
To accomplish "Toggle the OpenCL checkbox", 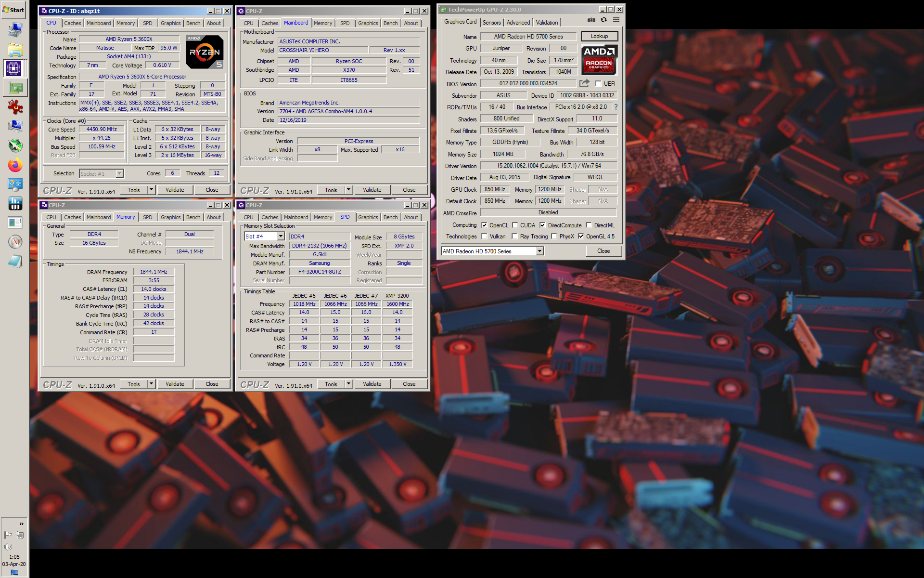I will [484, 225].
